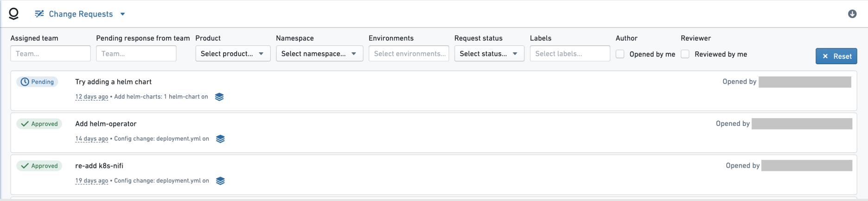Click Approved badge for Add helm-operator
This screenshot has width=868, height=201.
(x=39, y=124)
